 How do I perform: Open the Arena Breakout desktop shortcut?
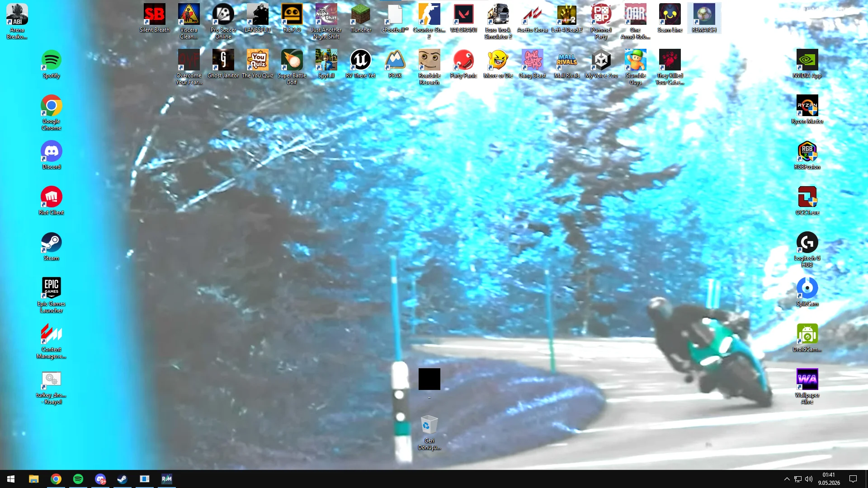[x=17, y=21]
